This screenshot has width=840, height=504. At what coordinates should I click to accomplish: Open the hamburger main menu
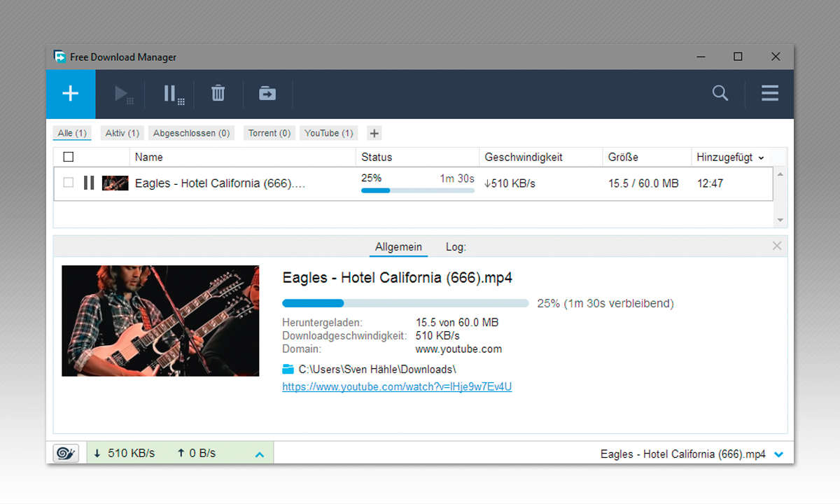point(770,93)
